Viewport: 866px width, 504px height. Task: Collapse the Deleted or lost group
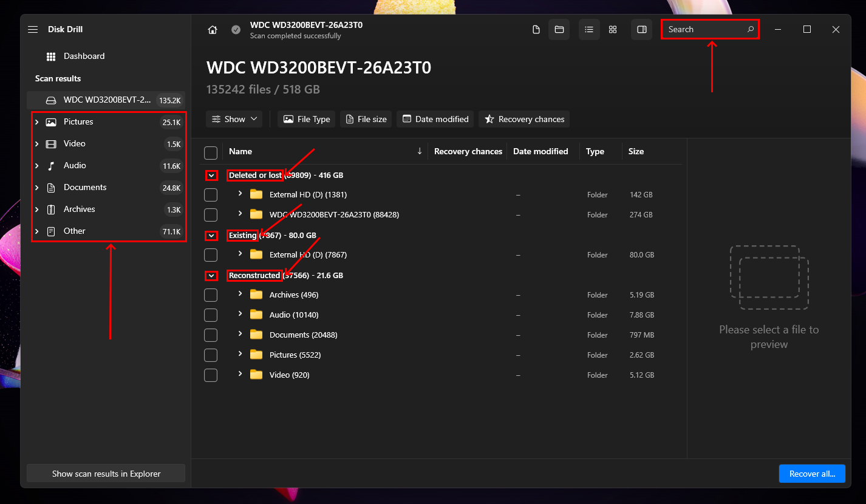click(211, 175)
